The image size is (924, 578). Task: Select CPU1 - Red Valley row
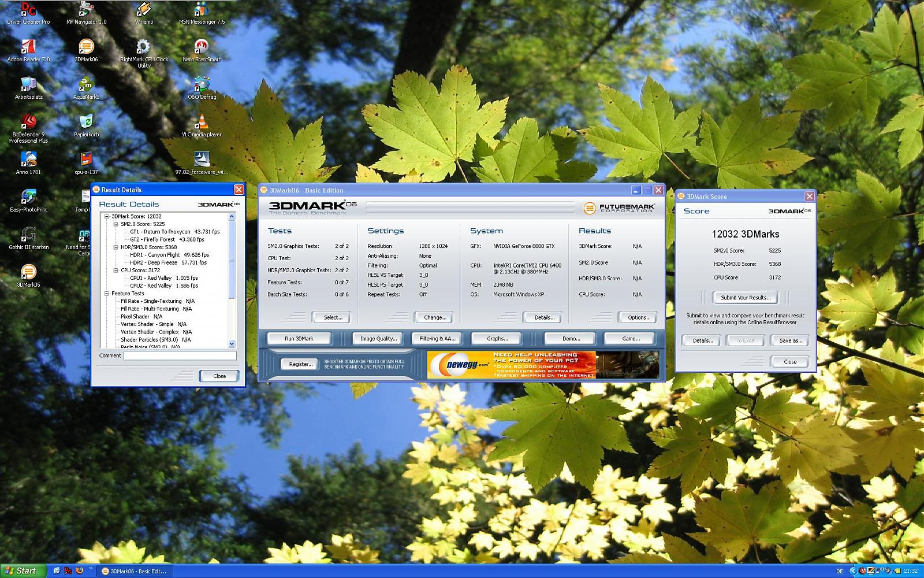(164, 278)
